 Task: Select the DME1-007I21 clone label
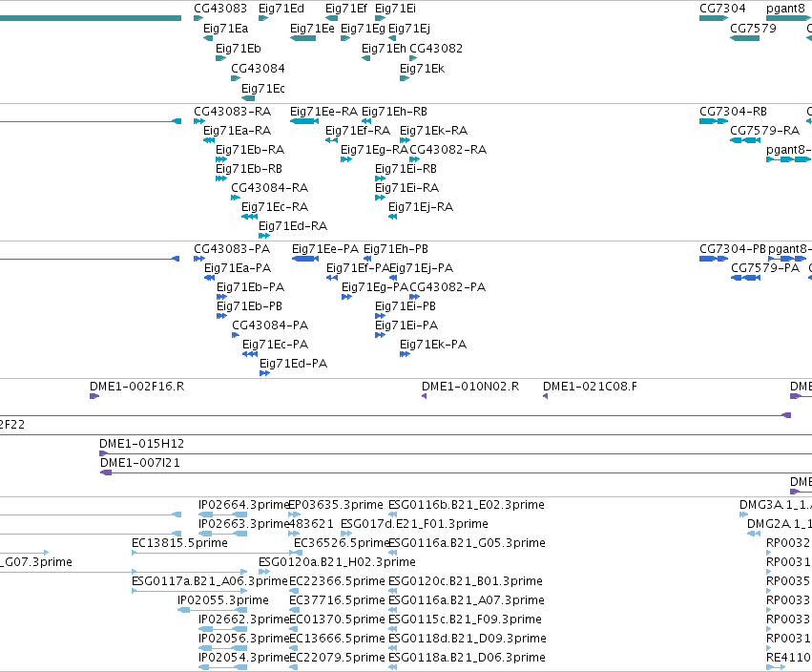140,463
